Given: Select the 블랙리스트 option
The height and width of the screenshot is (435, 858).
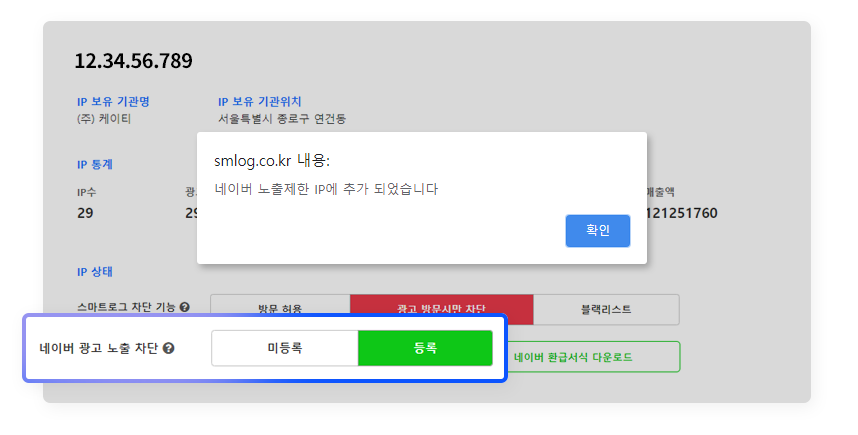Looking at the screenshot, I should point(606,310).
